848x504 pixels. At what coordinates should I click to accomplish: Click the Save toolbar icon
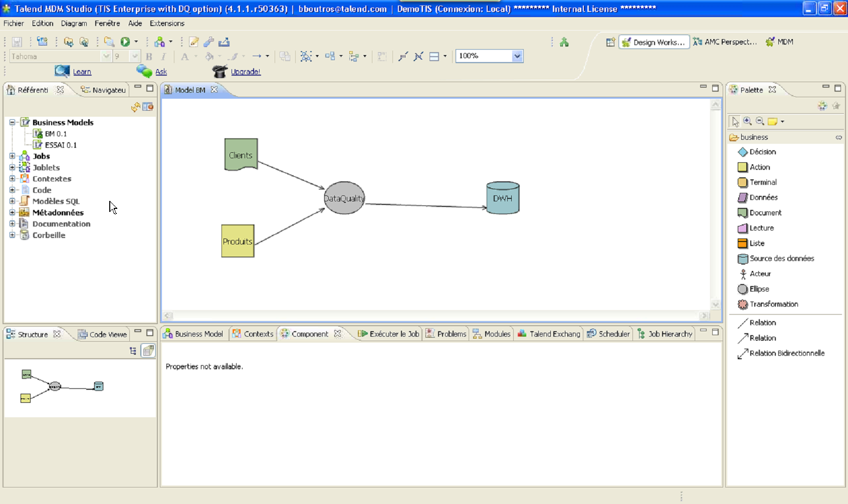(x=17, y=42)
